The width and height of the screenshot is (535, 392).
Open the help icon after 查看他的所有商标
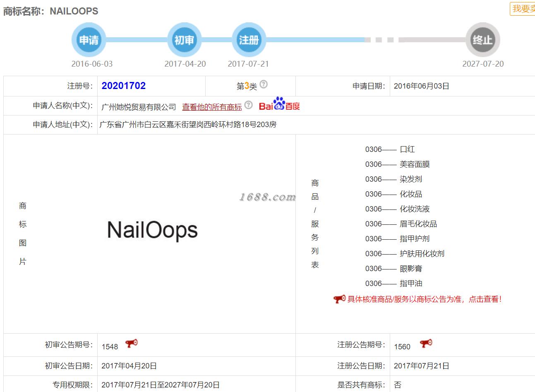click(x=248, y=105)
